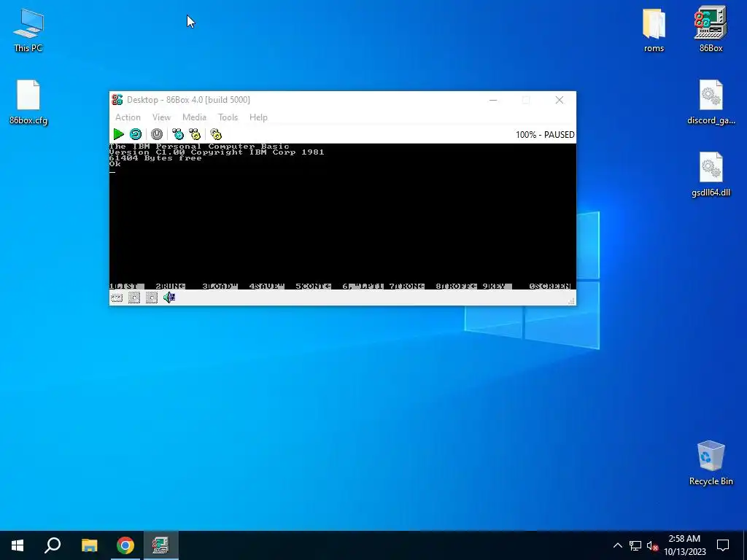The width and height of the screenshot is (747, 560).
Task: Click the cassette icon in the 86Box status bar
Action: pos(117,298)
